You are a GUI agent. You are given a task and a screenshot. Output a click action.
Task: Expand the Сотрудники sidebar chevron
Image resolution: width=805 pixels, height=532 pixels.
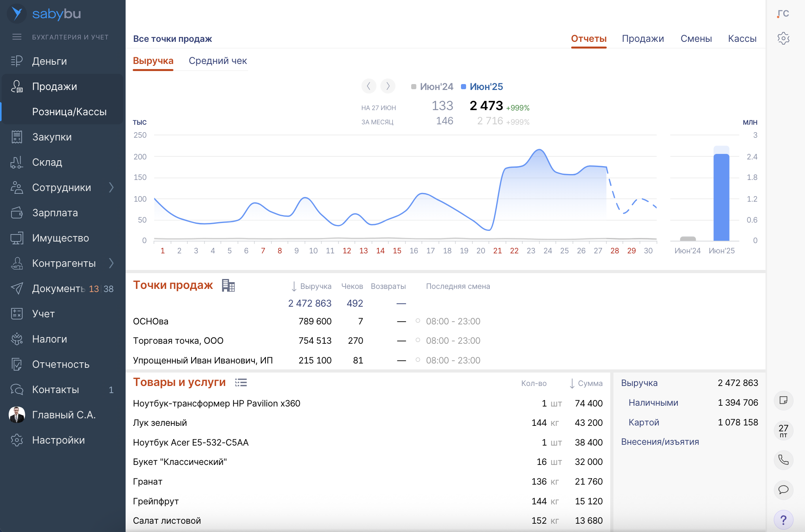111,187
